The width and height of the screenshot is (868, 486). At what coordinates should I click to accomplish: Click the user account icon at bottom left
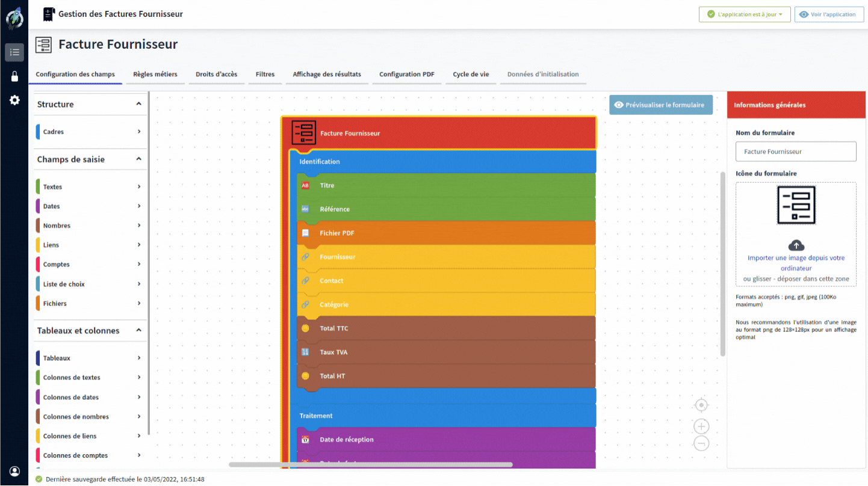point(14,472)
